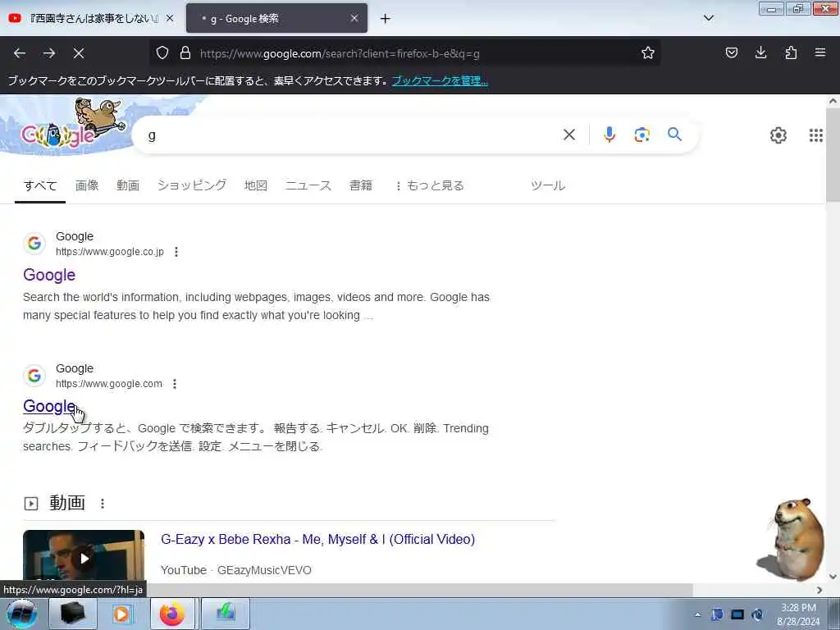840x630 pixels.
Task: Click the address bar URL
Action: (340, 53)
